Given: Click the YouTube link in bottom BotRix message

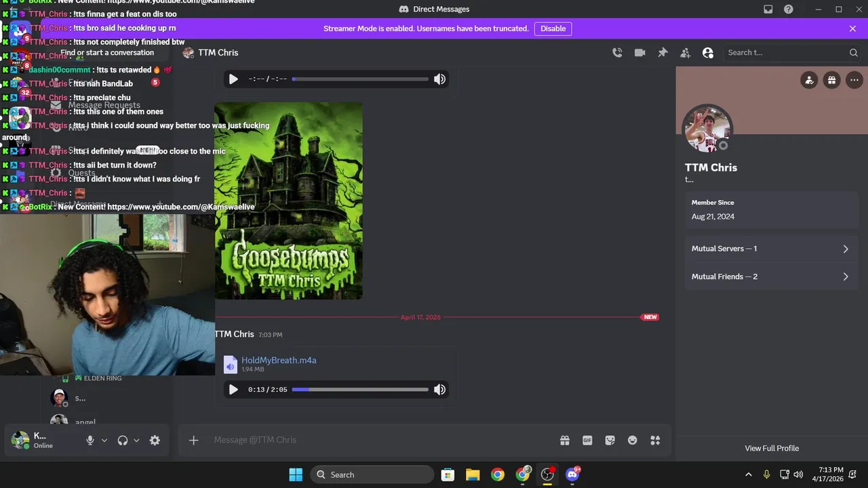Looking at the screenshot, I should pyautogui.click(x=181, y=207).
